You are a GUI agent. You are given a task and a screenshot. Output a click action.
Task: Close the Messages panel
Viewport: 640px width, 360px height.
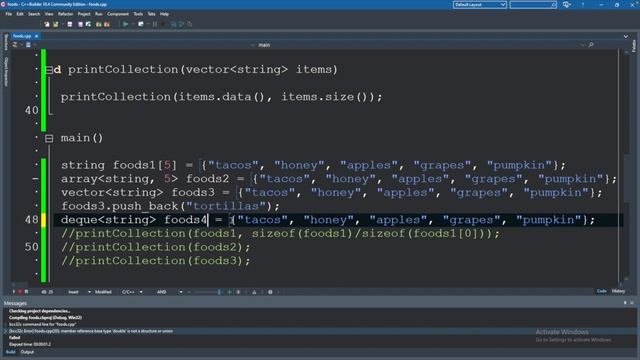[x=632, y=303]
